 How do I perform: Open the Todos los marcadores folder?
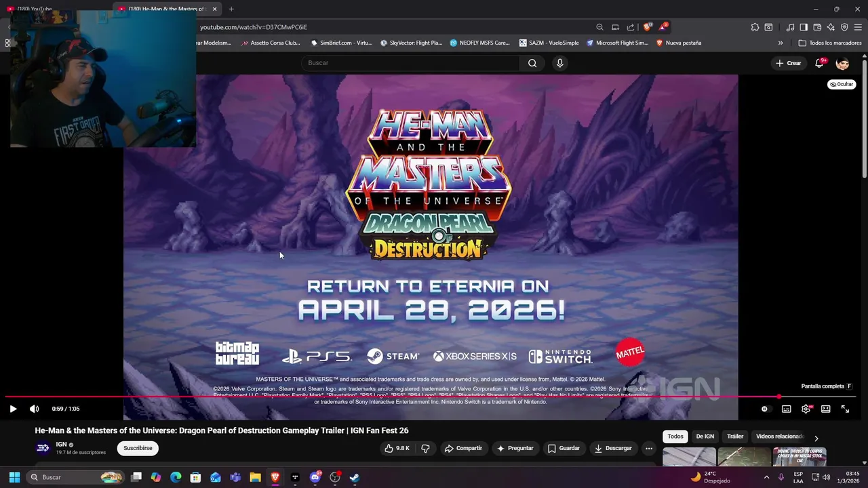830,43
